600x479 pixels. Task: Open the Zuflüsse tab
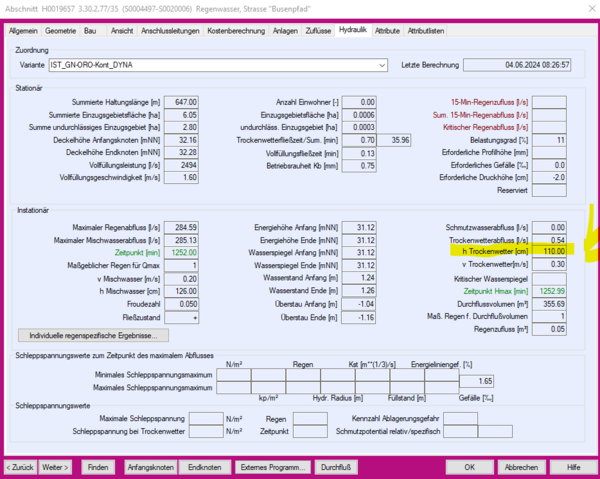pos(318,31)
